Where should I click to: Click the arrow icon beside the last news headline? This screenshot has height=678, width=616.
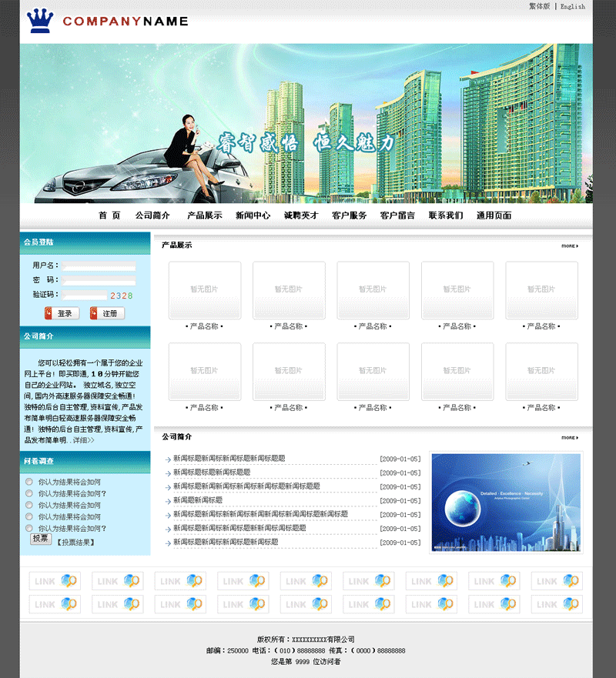coord(167,543)
